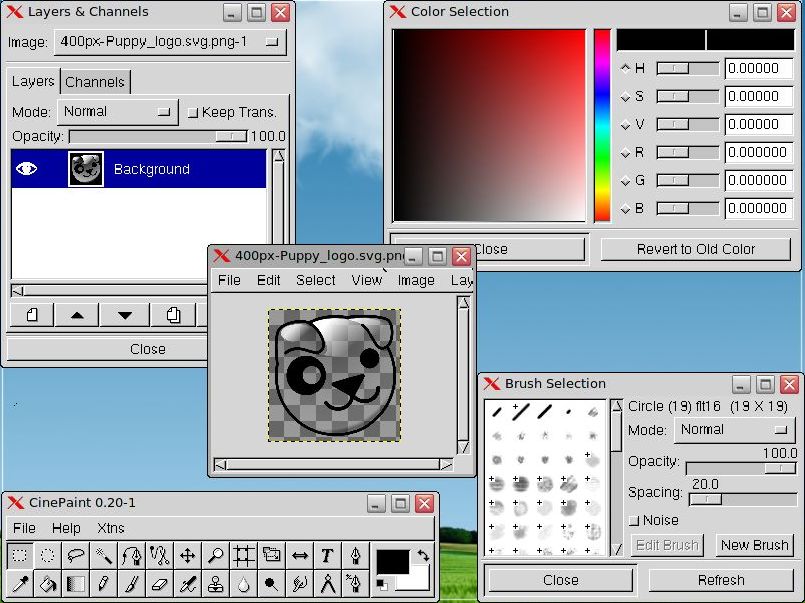This screenshot has height=603, width=805.
Task: Select the Paintbrush tool
Action: tap(131, 583)
